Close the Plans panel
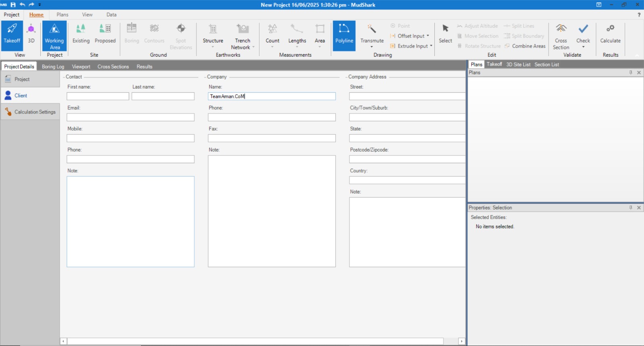The image size is (644, 346). pyautogui.click(x=639, y=73)
